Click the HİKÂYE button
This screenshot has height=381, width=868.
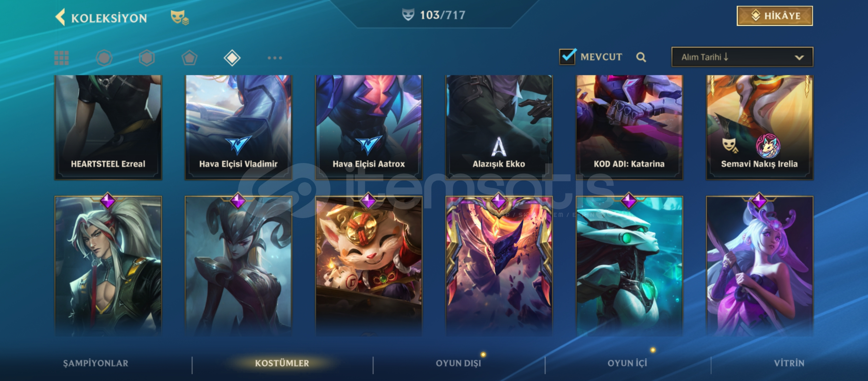point(775,16)
